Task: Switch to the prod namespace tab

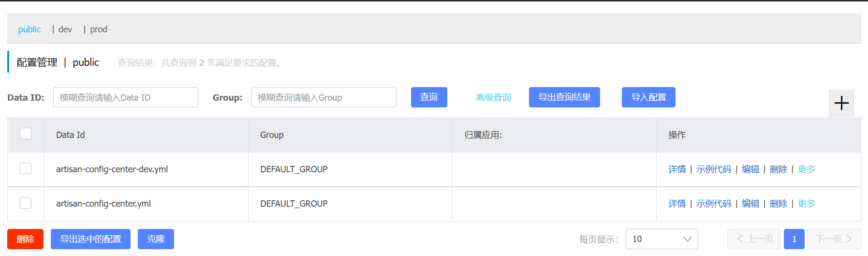Action: 99,30
